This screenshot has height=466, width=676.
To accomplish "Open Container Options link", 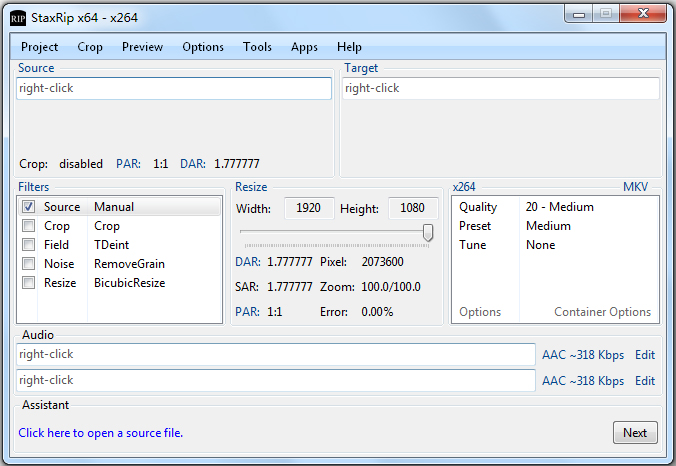I will 602,312.
